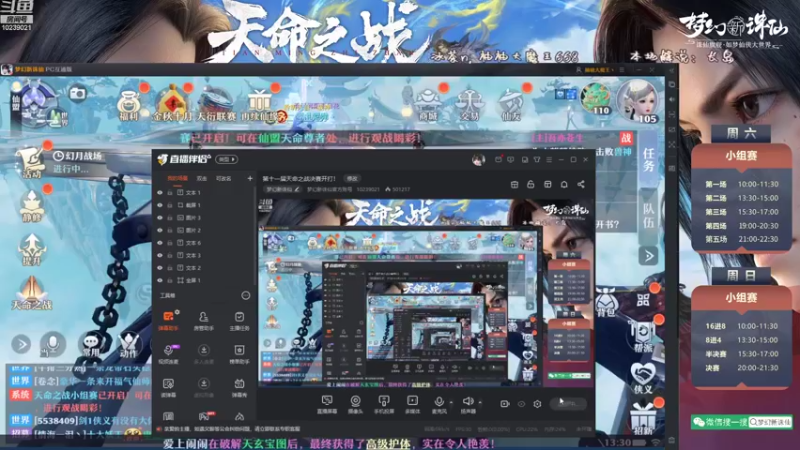Image resolution: width=800 pixels, height=450 pixels.
Task: Click the 修改 button beside stream title
Action: 352,179
